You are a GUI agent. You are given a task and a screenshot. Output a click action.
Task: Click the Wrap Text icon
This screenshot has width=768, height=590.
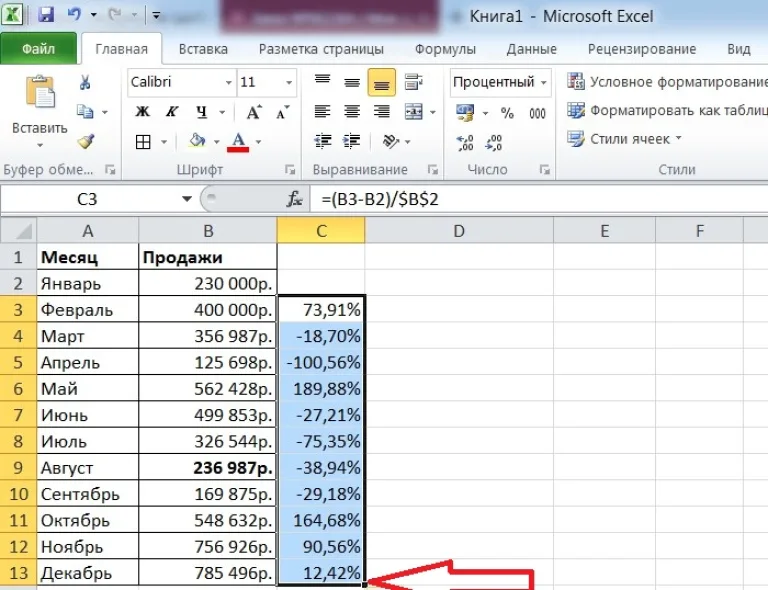[x=414, y=82]
